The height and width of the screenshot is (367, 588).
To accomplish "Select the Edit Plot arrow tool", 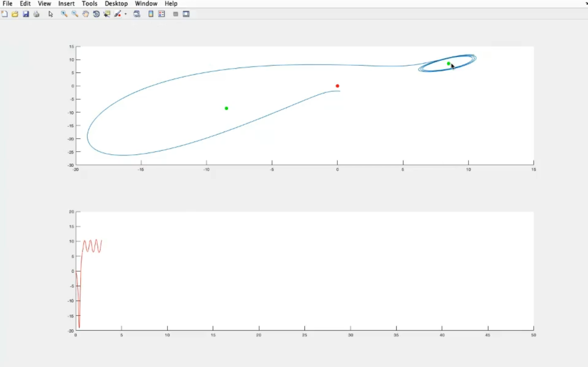I will [x=50, y=14].
